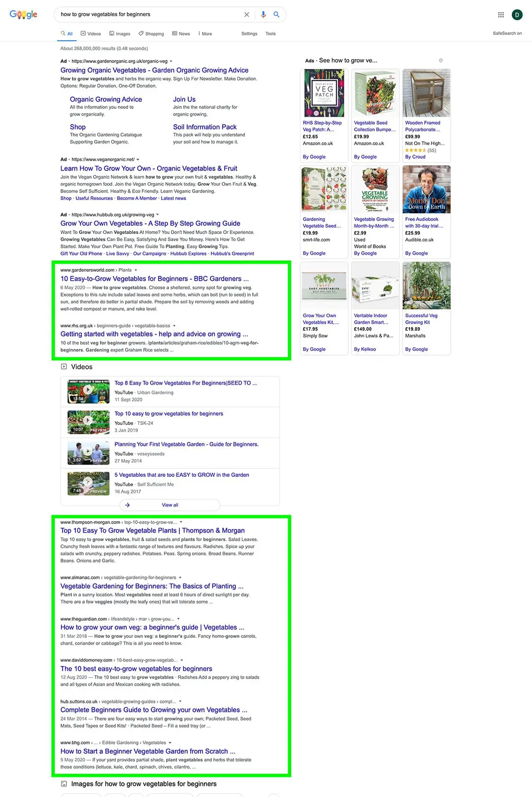Expand rhs.org.uk result dropdown arrow
This screenshot has width=532, height=797.
pyautogui.click(x=174, y=326)
